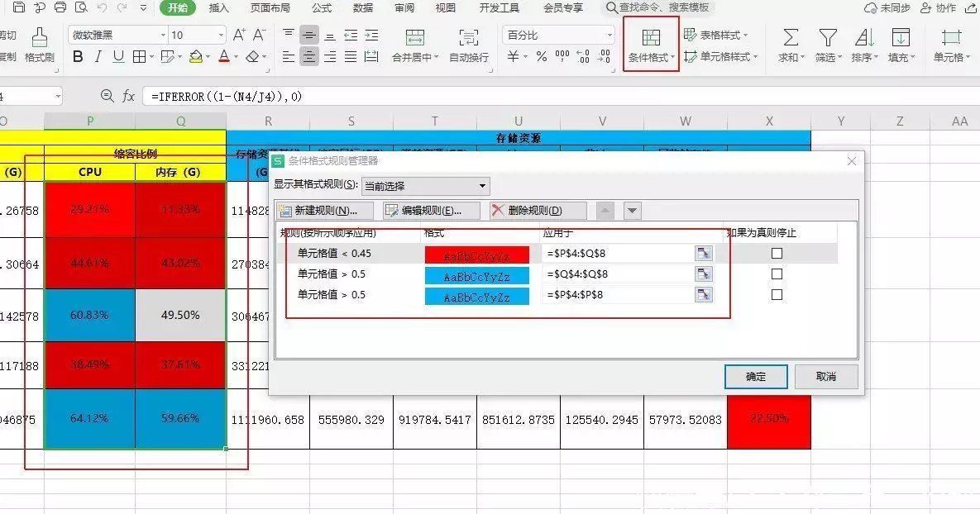980x514 pixels.
Task: Click the range picker icon for =$P$4:$Q$8
Action: (x=704, y=253)
